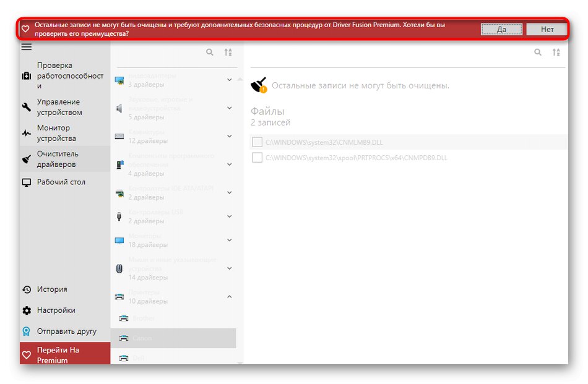Screen dimensions: 588x384
Task: Expand the keyboards category with 12 драйверы
Action: pos(230,136)
